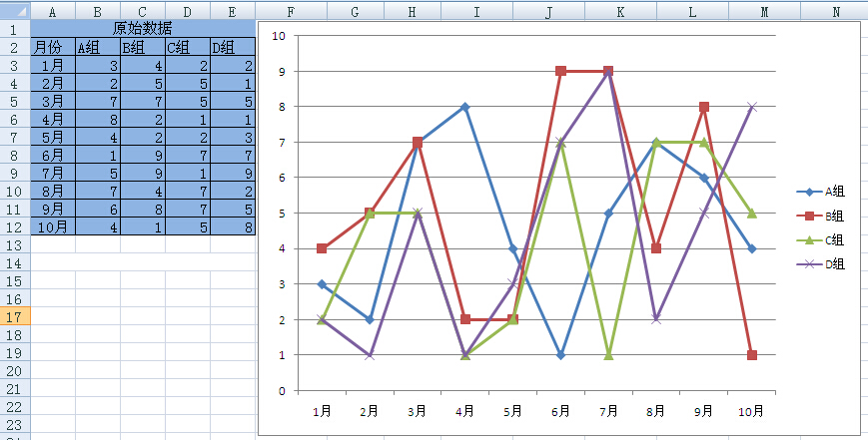Image resolution: width=868 pixels, height=440 pixels.
Task: Click B组 value 9 in the 6月 row
Action: [143, 155]
